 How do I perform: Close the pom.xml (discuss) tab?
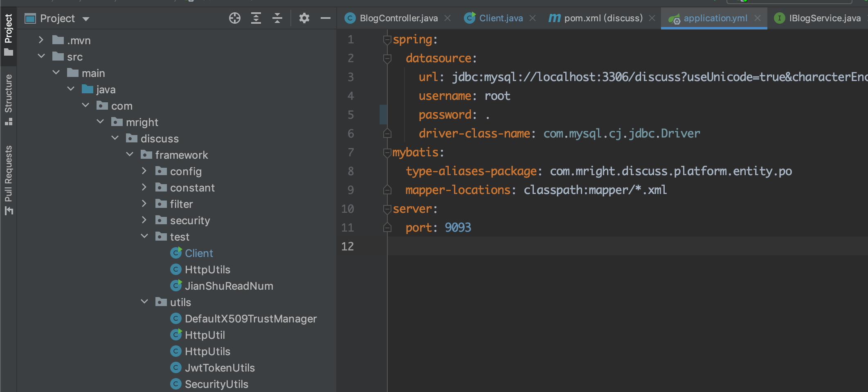(652, 18)
